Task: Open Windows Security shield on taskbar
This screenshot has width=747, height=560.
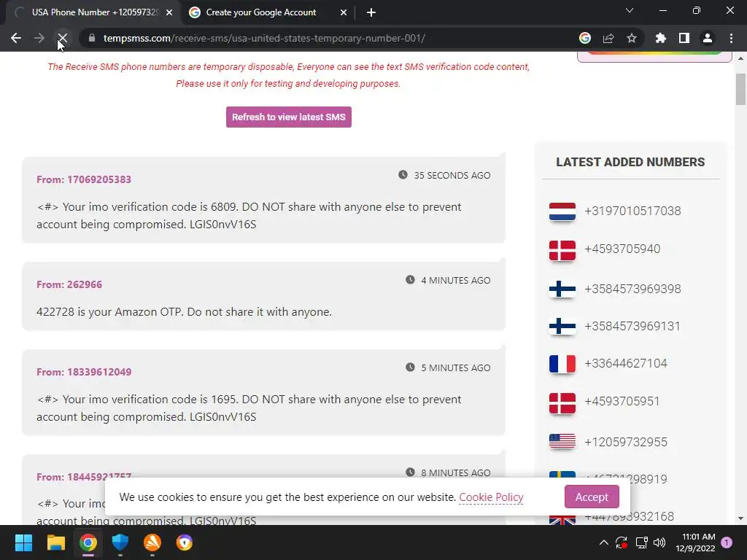Action: coord(120,542)
